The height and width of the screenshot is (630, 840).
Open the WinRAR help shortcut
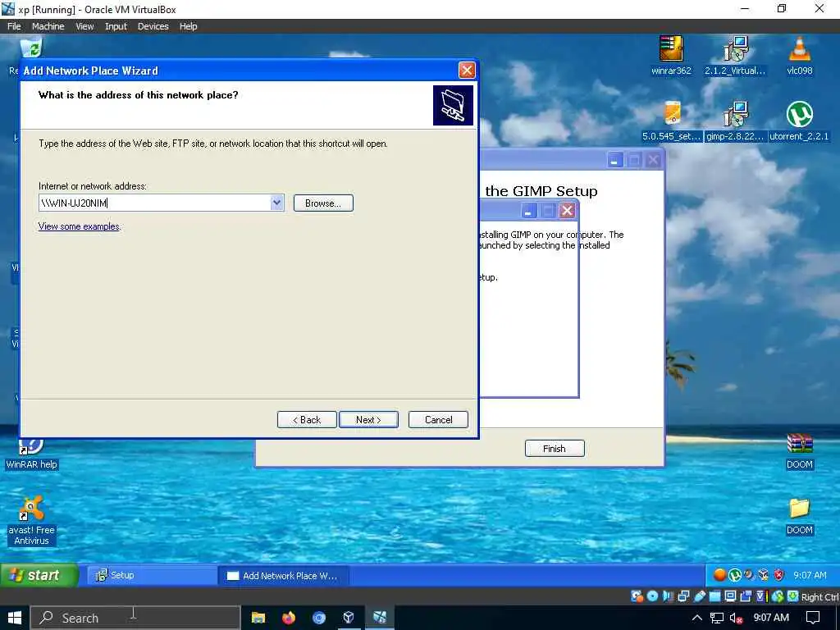tap(31, 454)
